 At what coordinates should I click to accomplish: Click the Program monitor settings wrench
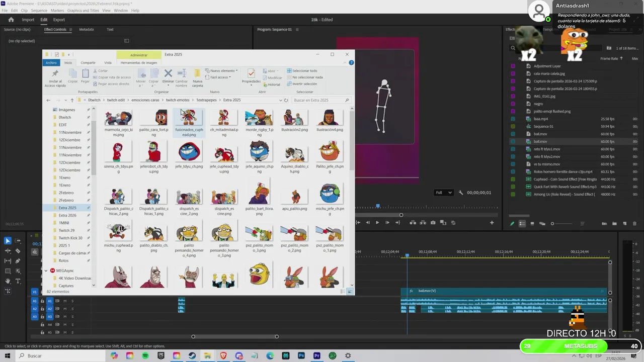pos(460,193)
